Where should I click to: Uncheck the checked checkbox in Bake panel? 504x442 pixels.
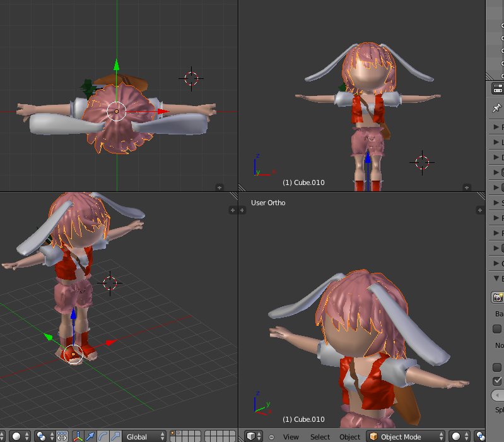[497, 381]
